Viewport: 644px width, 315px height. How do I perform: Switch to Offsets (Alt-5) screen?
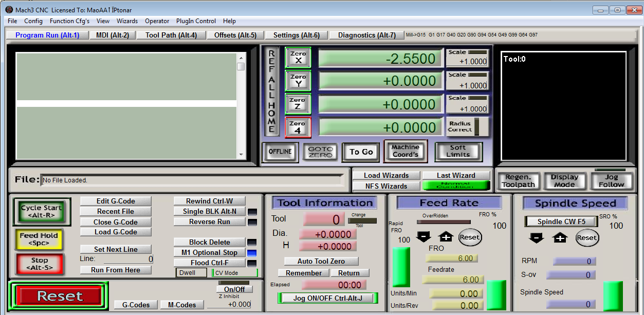tap(235, 35)
